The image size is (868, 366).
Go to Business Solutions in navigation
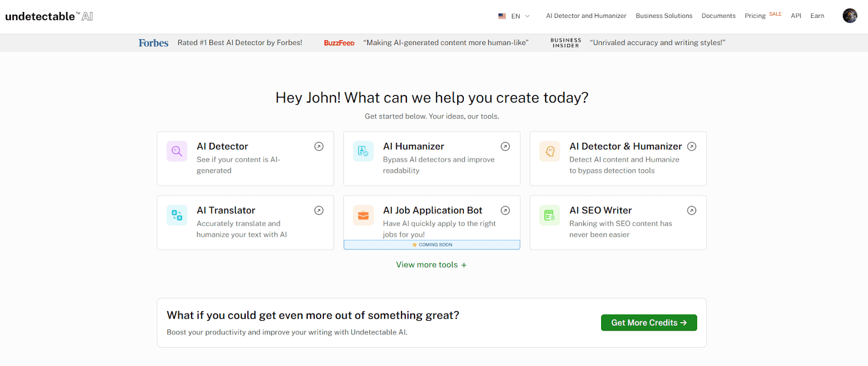click(664, 16)
